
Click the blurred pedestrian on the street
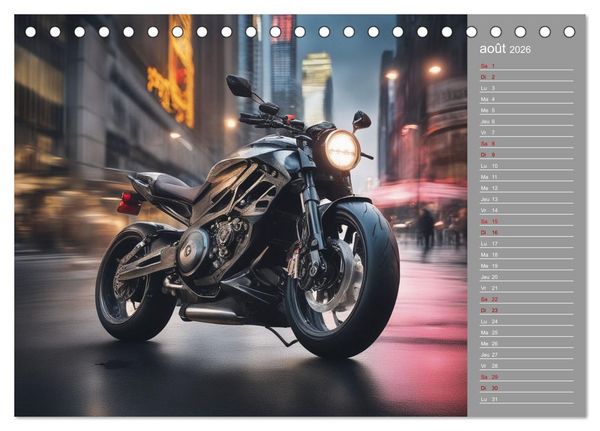click(x=426, y=231)
